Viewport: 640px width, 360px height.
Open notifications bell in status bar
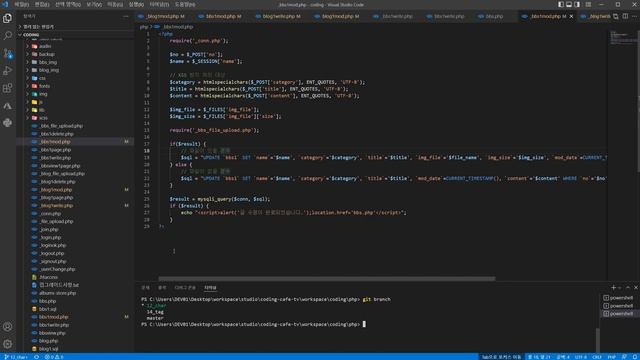click(635, 357)
